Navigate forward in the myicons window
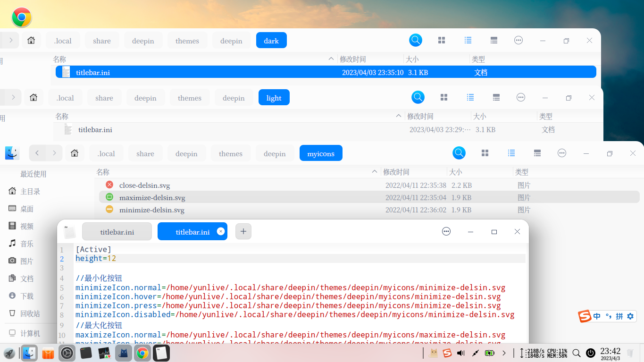This screenshot has width=644, height=362. click(x=55, y=153)
